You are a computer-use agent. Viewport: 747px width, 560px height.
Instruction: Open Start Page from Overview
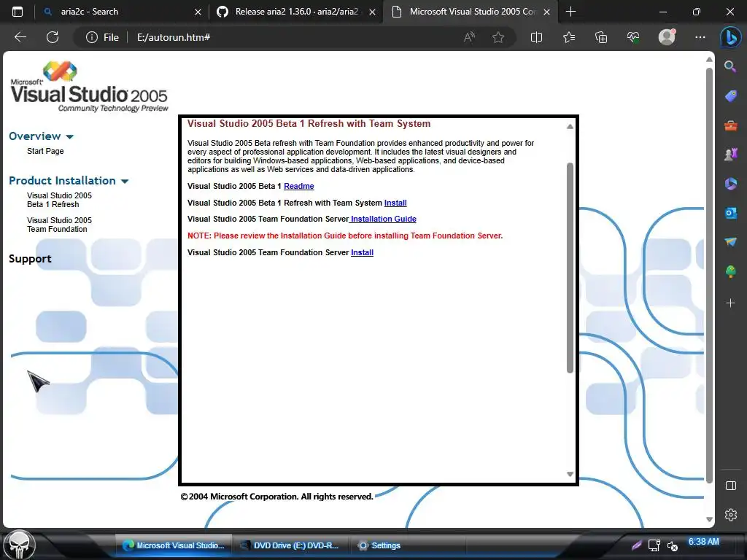point(45,151)
